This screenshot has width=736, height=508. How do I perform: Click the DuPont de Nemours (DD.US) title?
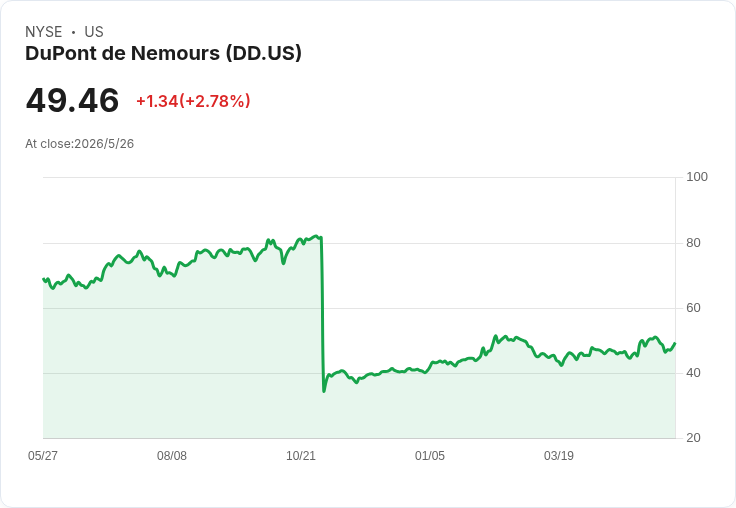(x=163, y=53)
